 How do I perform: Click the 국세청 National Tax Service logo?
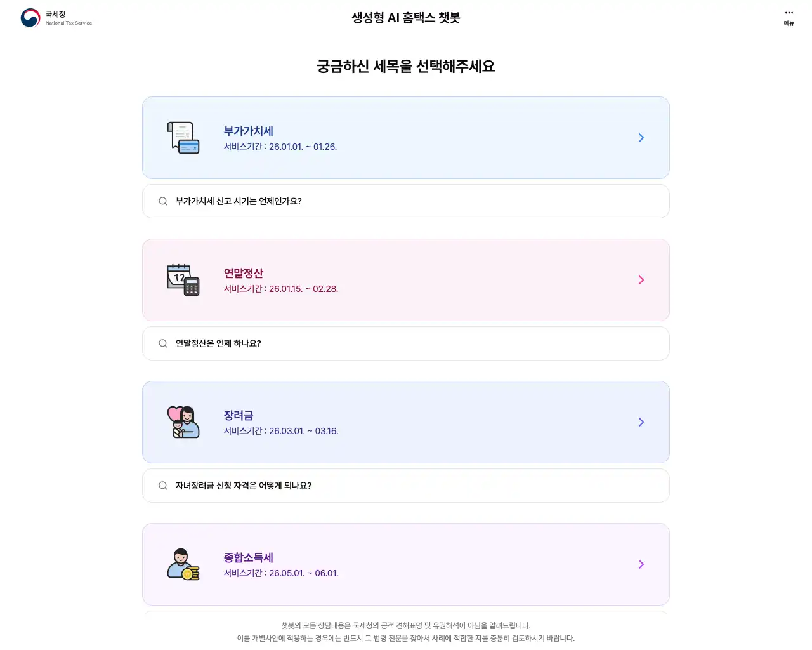tap(56, 18)
